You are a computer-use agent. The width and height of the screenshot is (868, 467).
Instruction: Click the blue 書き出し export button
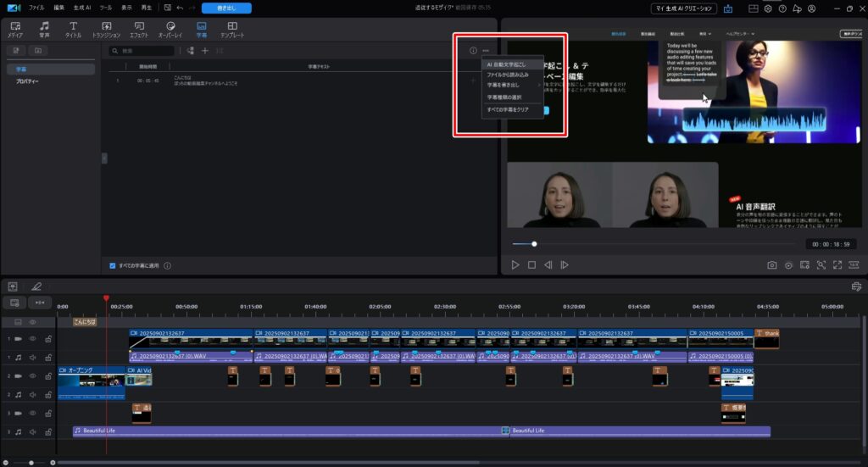coord(226,8)
